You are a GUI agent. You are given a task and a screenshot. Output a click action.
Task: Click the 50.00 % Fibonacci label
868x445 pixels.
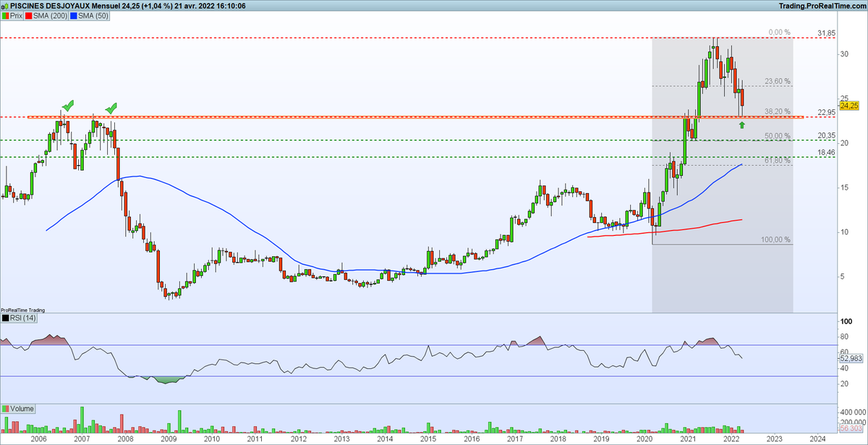(x=778, y=136)
